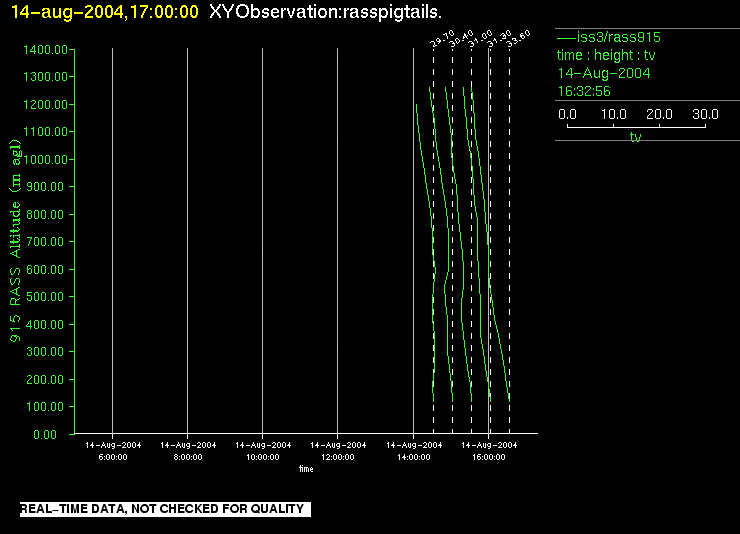Click the 29.70 label above the profile
The width and height of the screenshot is (740, 534).
(x=442, y=39)
